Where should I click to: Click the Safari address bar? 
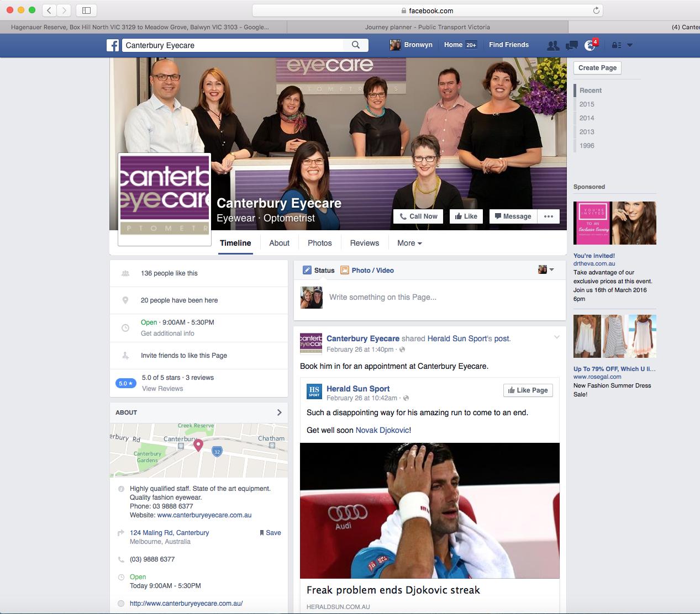click(427, 10)
